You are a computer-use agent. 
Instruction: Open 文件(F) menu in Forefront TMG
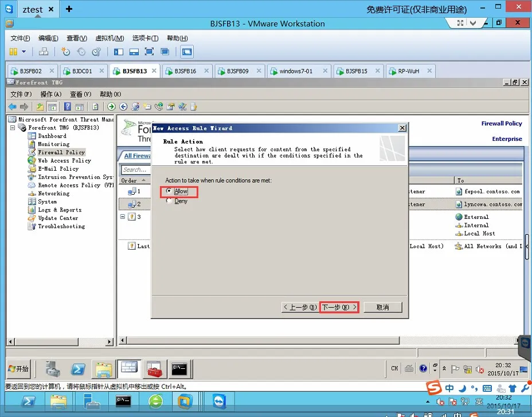[x=21, y=95]
